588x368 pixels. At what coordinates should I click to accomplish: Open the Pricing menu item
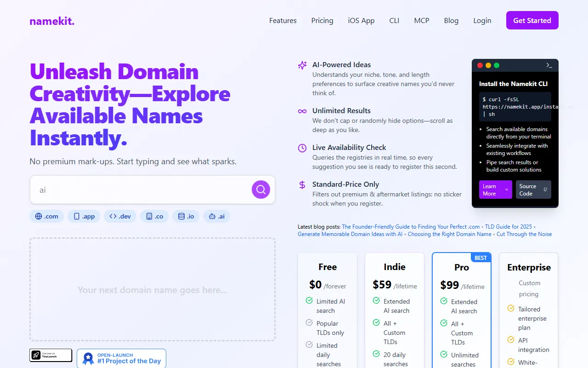click(322, 21)
